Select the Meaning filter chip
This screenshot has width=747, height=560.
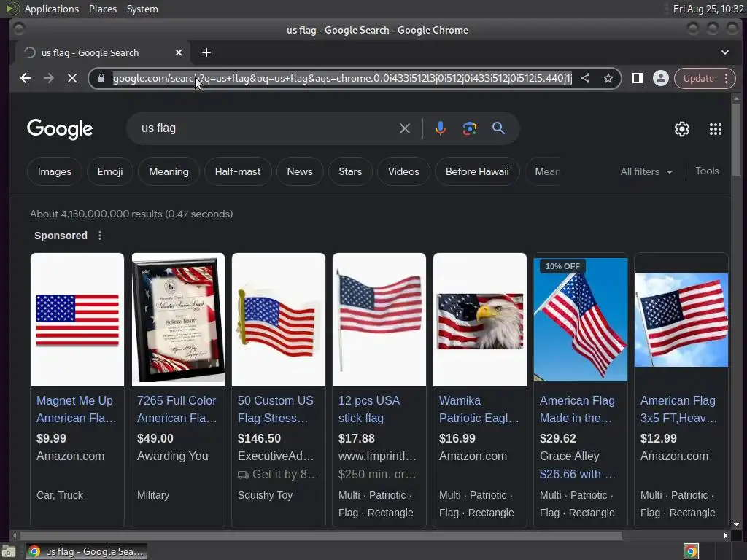(169, 171)
